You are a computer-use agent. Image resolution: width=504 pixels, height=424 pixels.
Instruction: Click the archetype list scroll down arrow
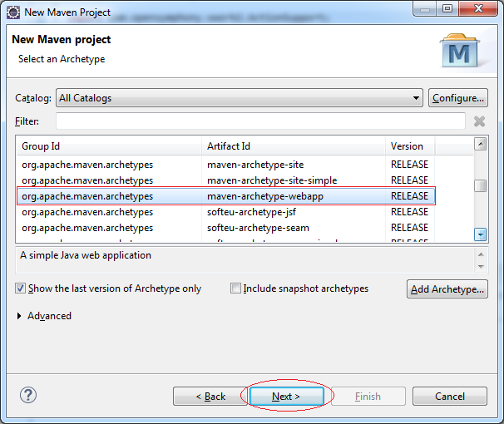[481, 234]
